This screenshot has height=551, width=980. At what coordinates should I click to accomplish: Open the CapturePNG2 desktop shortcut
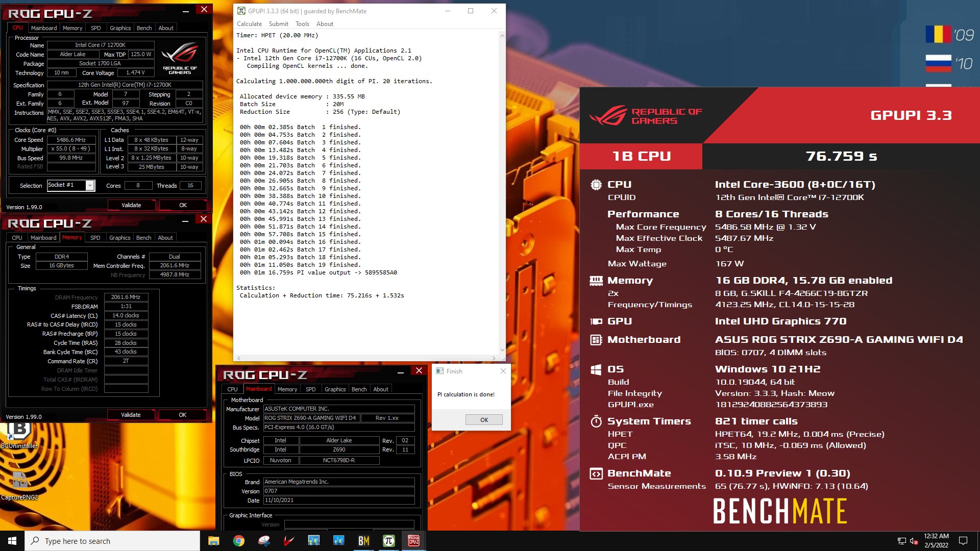(19, 485)
